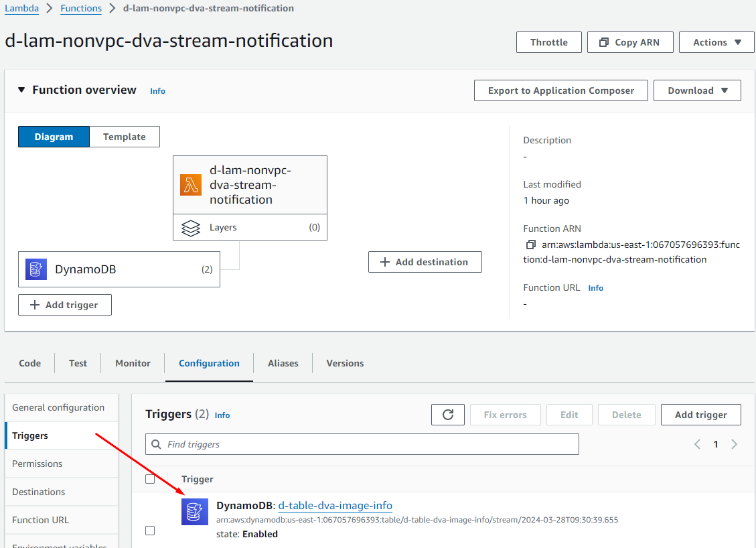Click Add destination in diagram
The height and width of the screenshot is (548, 756).
coord(425,262)
